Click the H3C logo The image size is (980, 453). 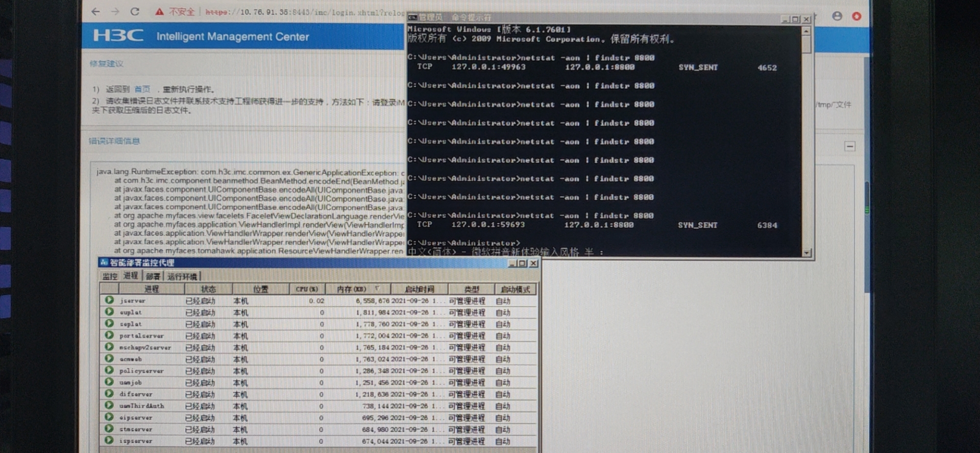118,36
